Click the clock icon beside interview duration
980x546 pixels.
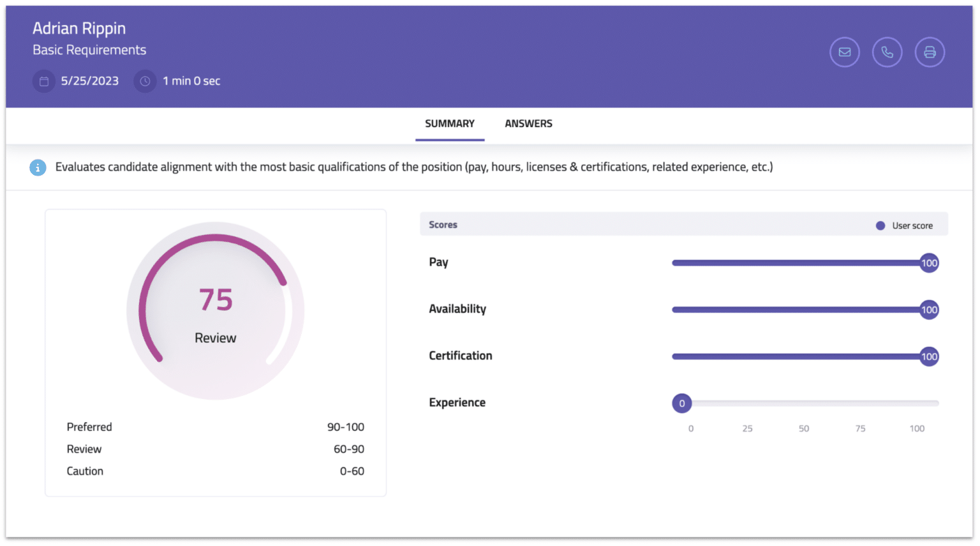145,81
